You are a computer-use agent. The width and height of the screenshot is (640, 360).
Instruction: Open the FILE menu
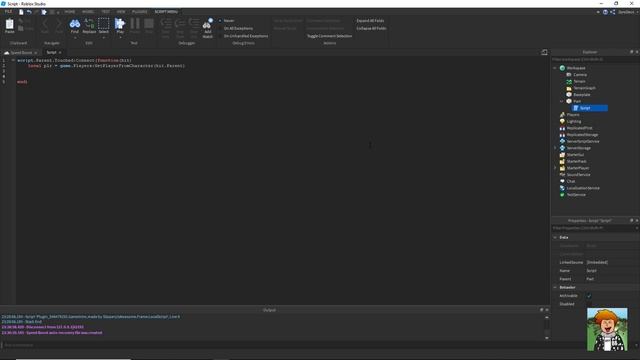pyautogui.click(x=8, y=12)
